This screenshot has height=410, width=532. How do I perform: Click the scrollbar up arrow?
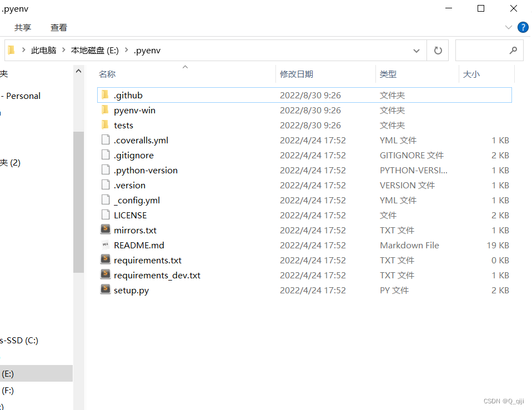coord(78,71)
